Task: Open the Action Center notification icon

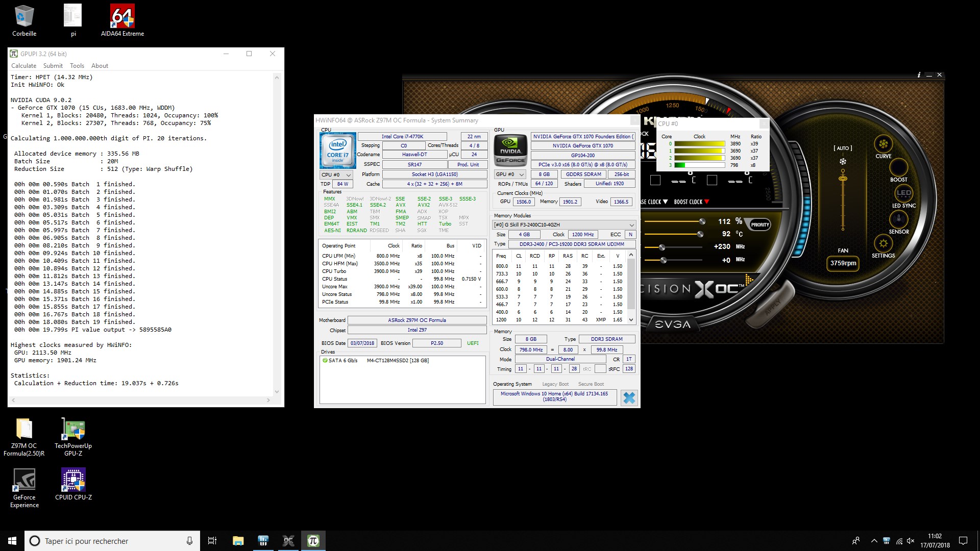Action: 963,541
